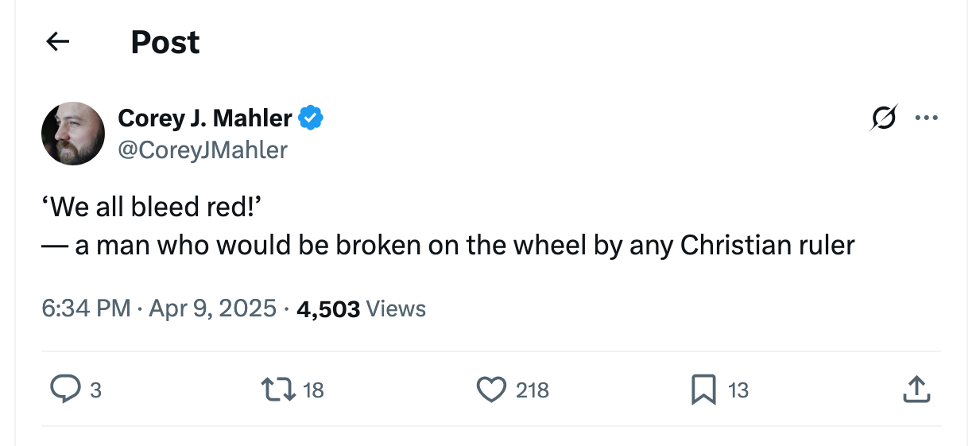Click the 4,503 Views count

(361, 308)
